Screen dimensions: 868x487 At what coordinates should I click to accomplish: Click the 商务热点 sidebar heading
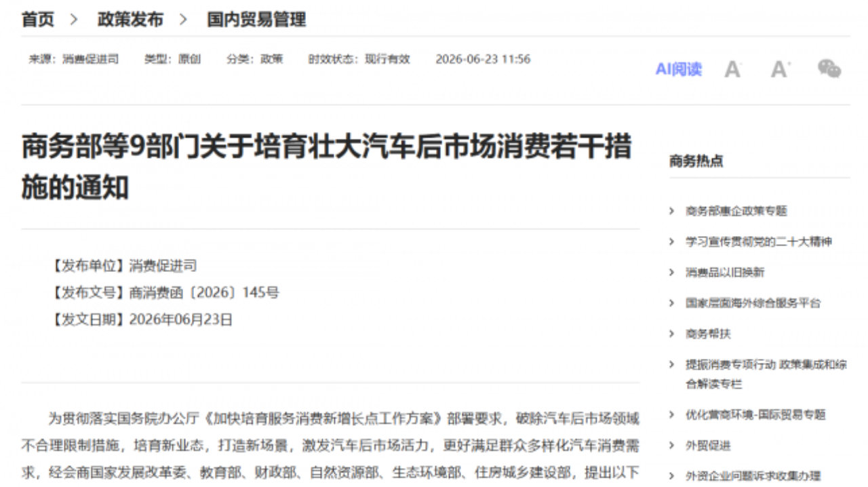[696, 161]
